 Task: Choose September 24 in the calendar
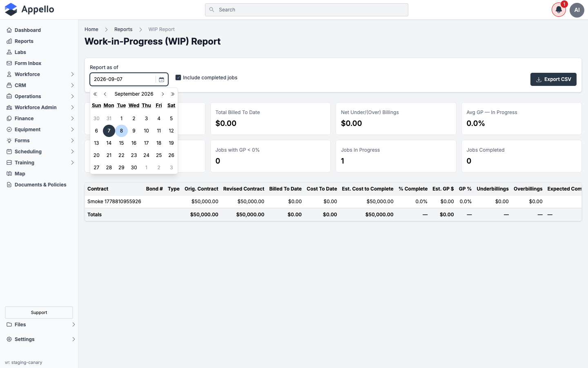[146, 155]
